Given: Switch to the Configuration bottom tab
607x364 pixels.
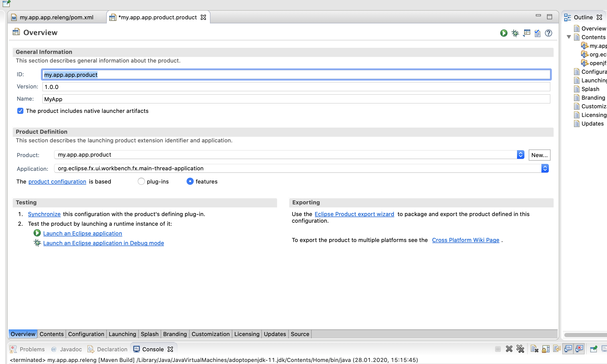Looking at the screenshot, I should pyautogui.click(x=86, y=334).
